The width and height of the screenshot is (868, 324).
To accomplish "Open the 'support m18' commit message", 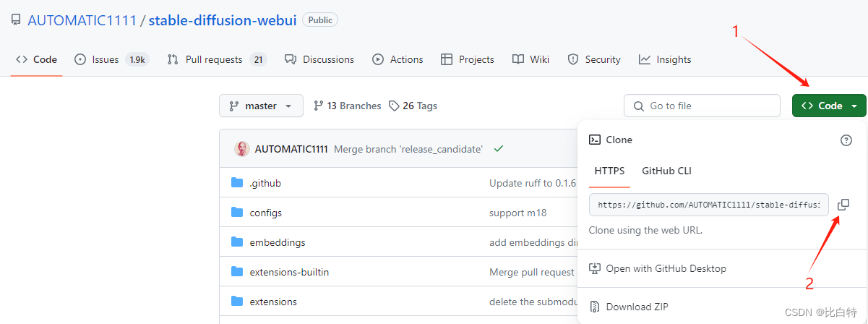I will (x=517, y=213).
